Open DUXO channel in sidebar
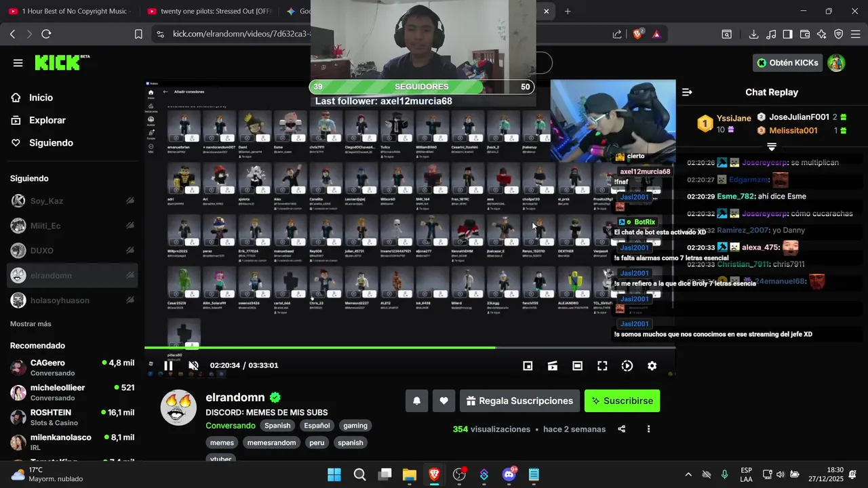The image size is (868, 488). [x=73, y=251]
